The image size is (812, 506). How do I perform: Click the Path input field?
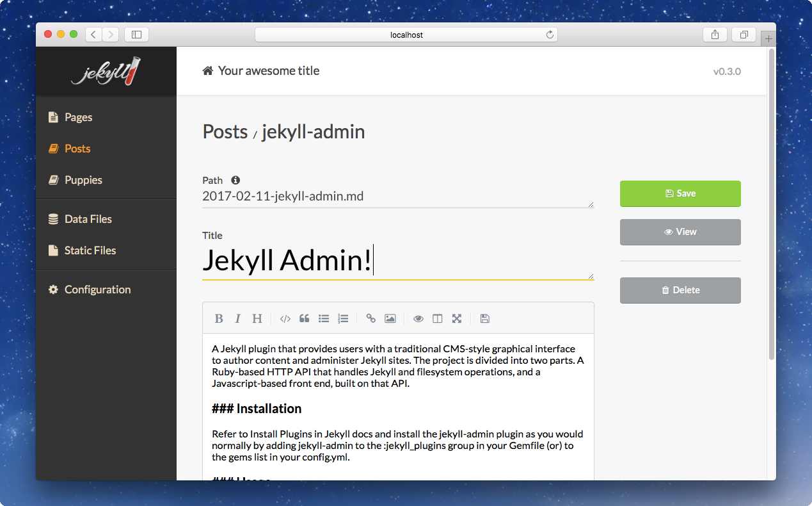coord(397,197)
